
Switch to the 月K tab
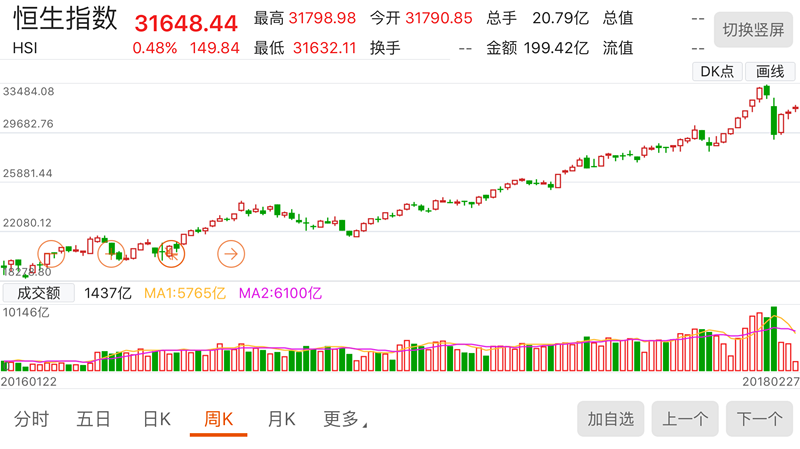[x=281, y=419]
